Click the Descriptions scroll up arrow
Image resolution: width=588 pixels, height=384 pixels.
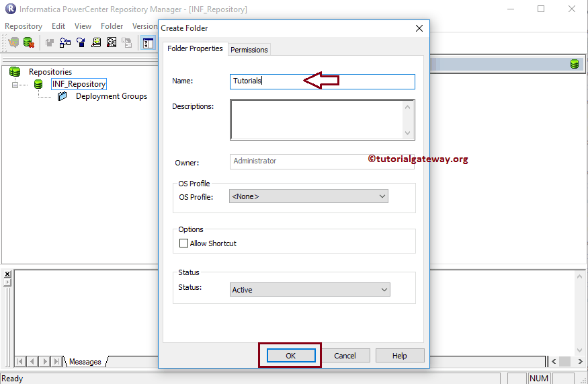pos(408,107)
